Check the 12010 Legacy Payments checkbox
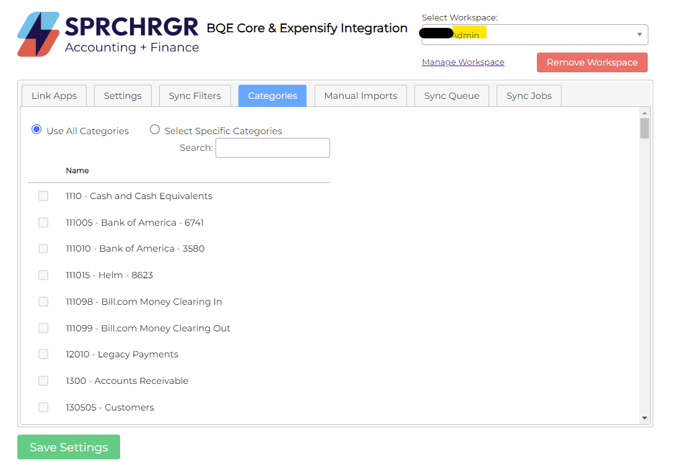The height and width of the screenshot is (468, 688). [43, 354]
